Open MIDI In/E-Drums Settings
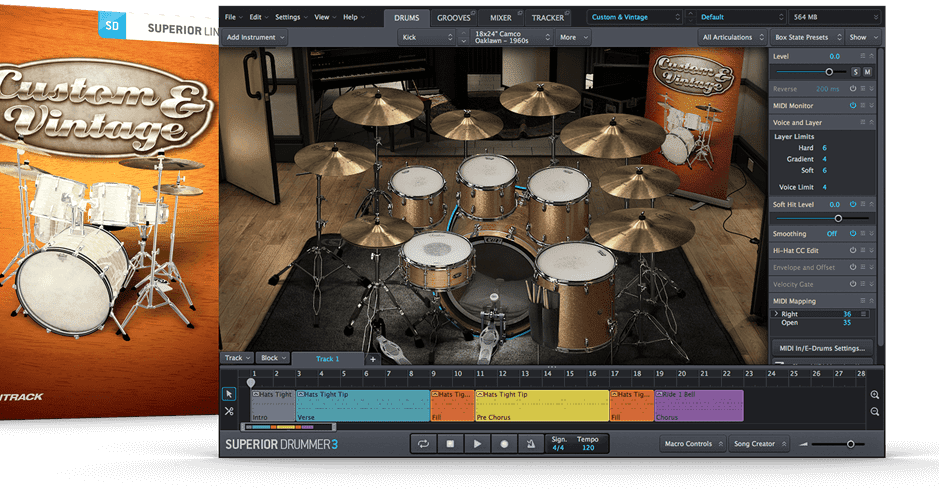Screen dimensions: 939x493 (x=822, y=348)
